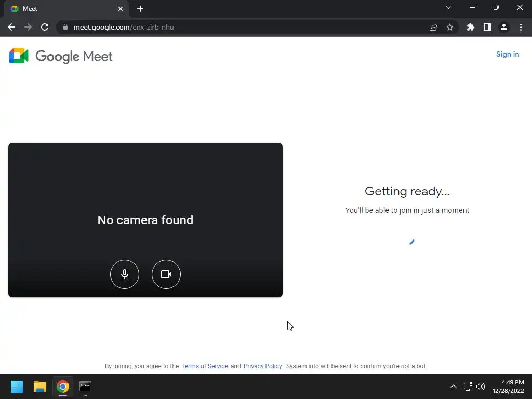532x399 pixels.
Task: Share this page using the share icon
Action: pyautogui.click(x=433, y=27)
